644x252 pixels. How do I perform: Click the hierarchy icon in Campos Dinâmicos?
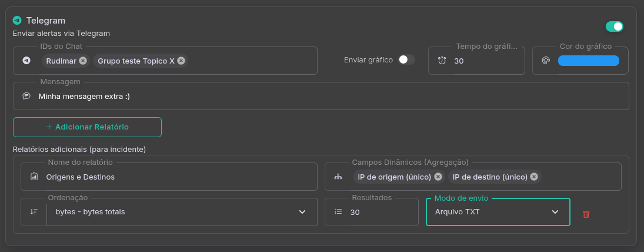[x=338, y=177]
